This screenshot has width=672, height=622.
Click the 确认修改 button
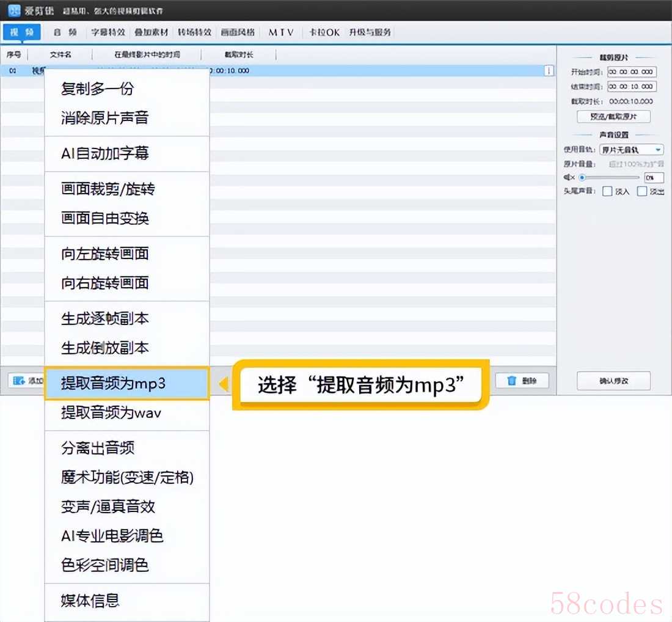[x=613, y=381]
